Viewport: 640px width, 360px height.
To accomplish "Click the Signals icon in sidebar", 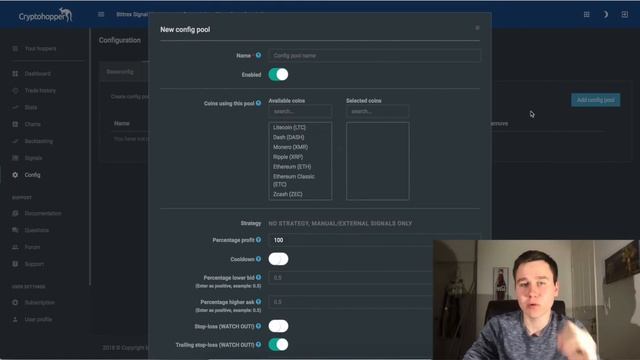I will [15, 158].
